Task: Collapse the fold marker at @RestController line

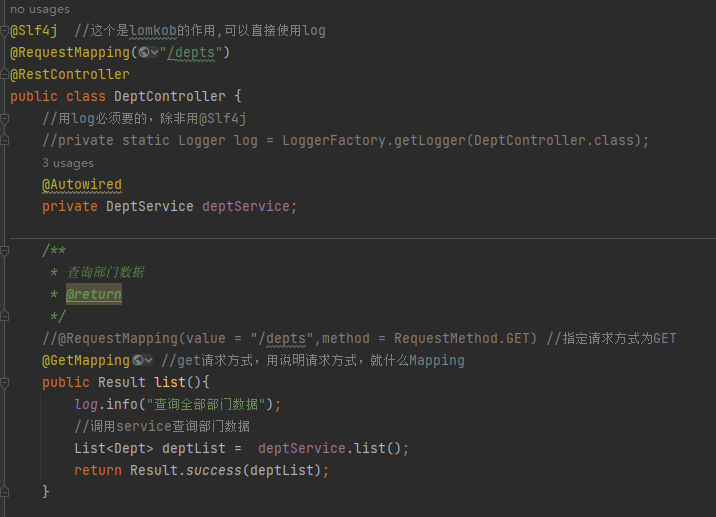Action: click(5, 74)
